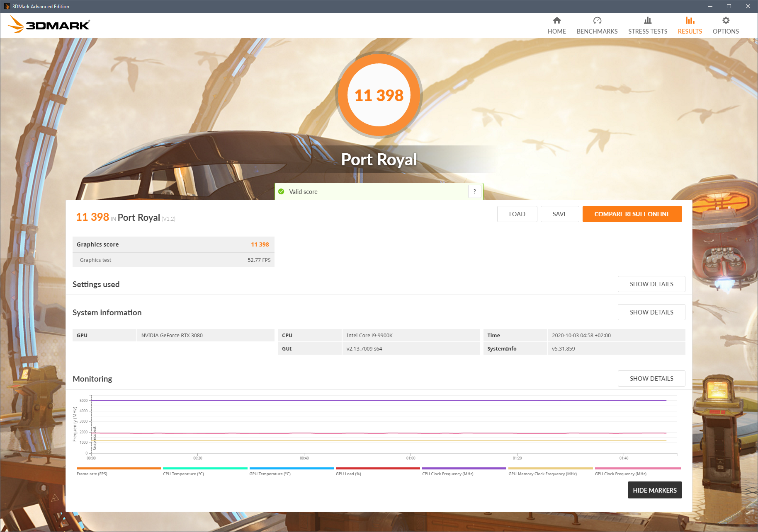The height and width of the screenshot is (532, 758).
Task: Open the STRESS TESTS tab label
Action: [648, 31]
